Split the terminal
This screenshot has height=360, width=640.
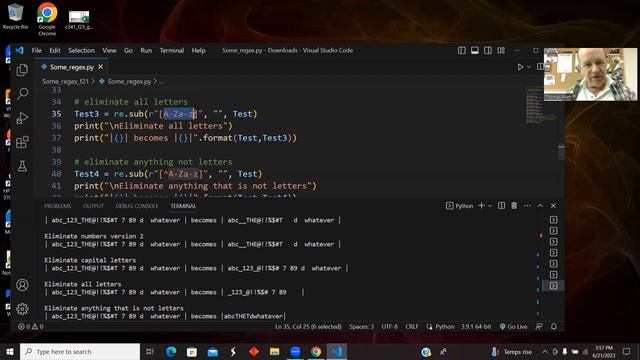click(501, 206)
